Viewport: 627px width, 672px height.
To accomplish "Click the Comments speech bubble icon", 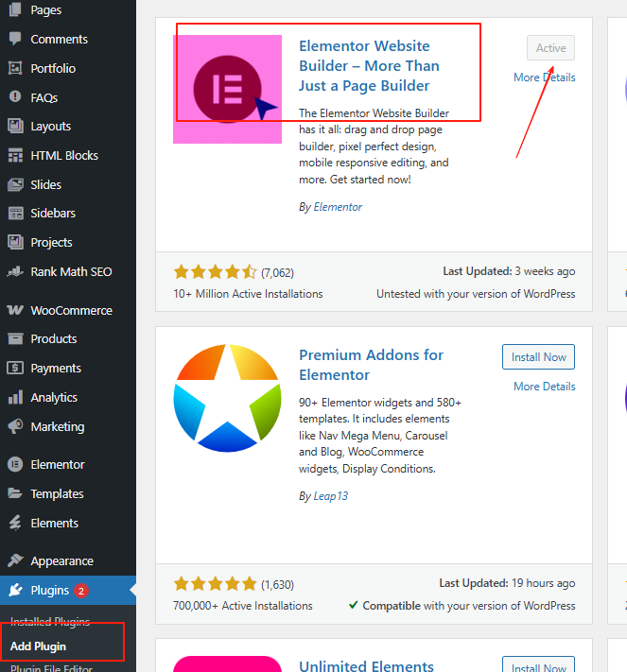I will click(x=15, y=39).
